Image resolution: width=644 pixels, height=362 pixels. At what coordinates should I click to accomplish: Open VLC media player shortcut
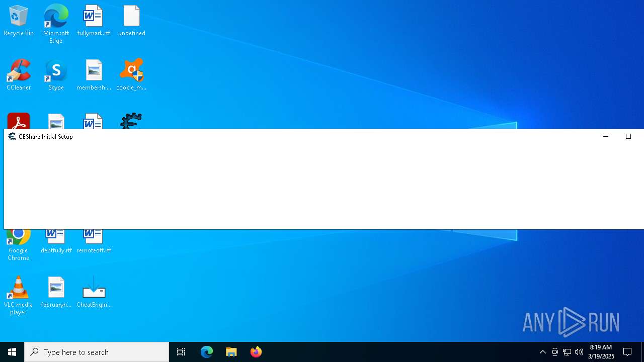click(18, 296)
